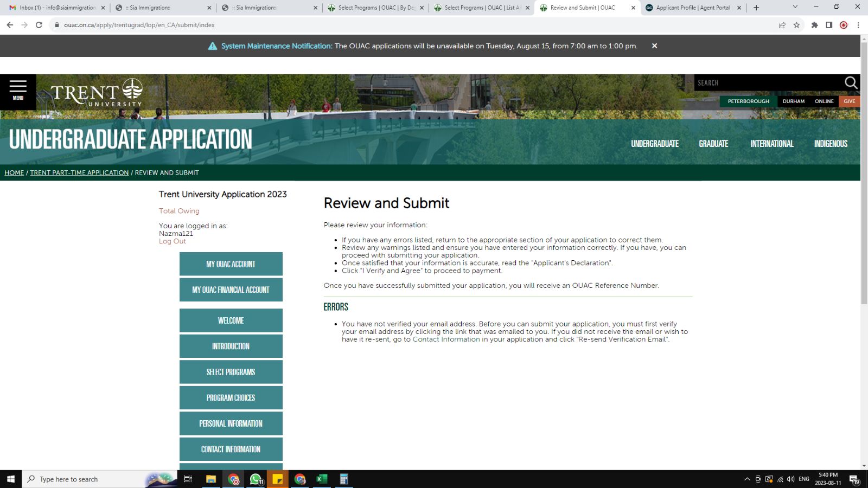Open the UNDERGRADUATE navigation item
The image size is (868, 488).
tap(655, 144)
